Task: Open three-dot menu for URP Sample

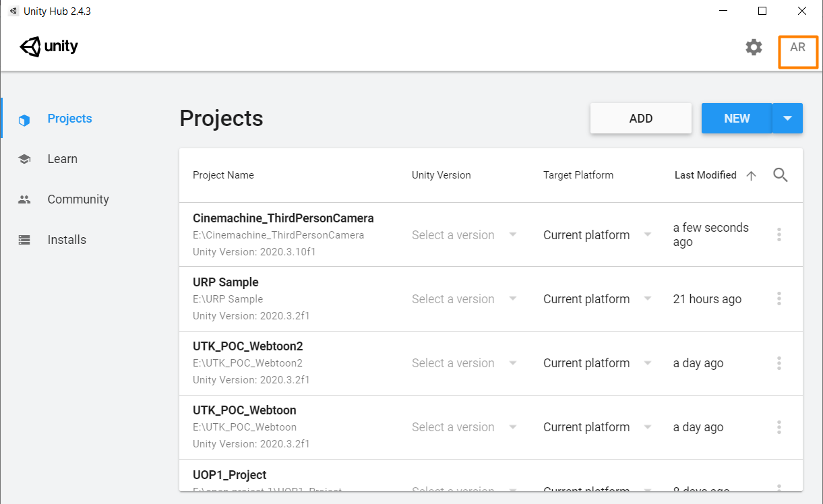Action: 779,298
